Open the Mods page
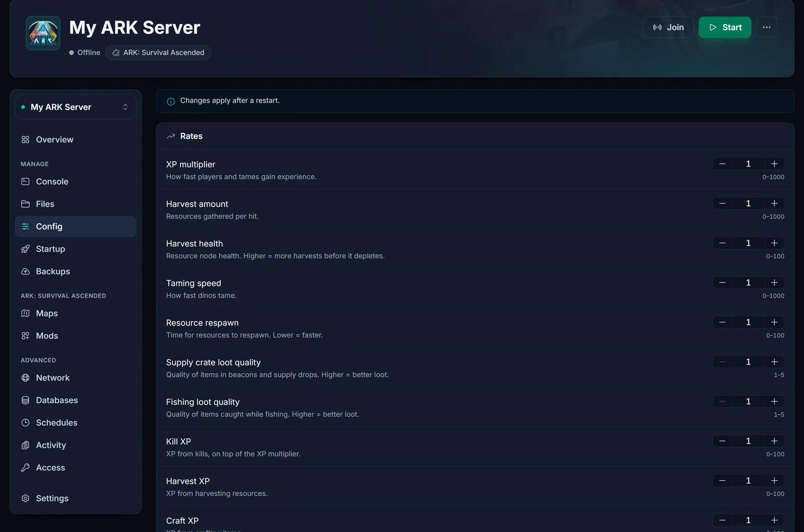This screenshot has width=804, height=532. (x=75, y=336)
